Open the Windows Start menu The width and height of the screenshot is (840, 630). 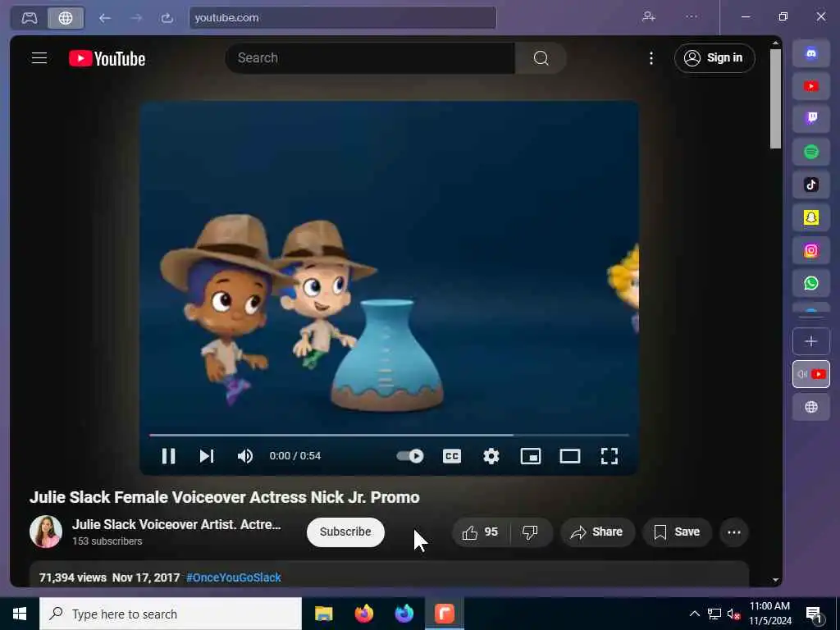coord(20,614)
